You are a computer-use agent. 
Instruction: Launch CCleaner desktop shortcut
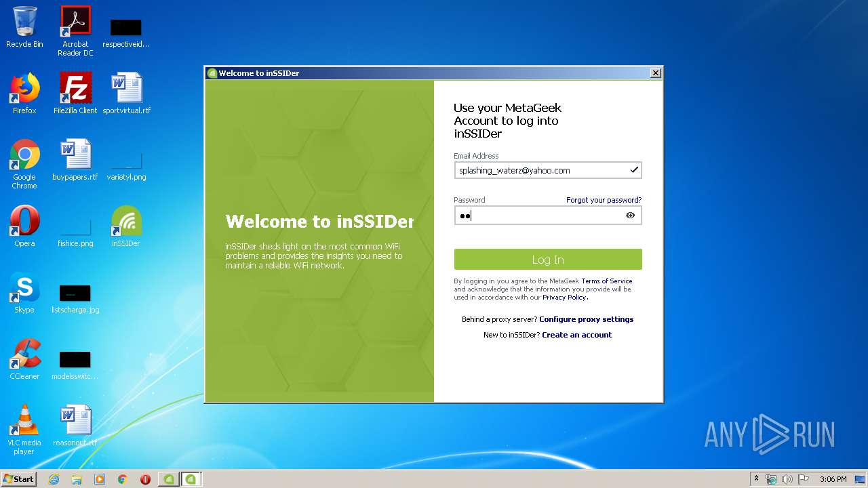click(24, 359)
